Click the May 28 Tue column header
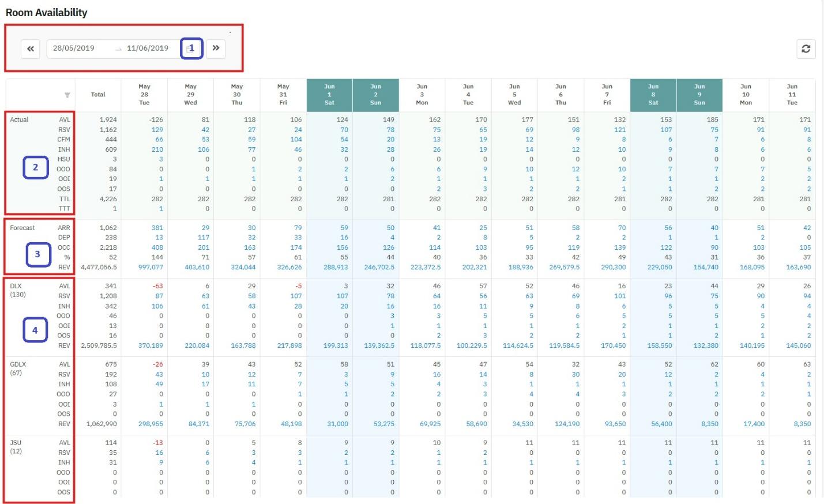824x504 pixels. (x=144, y=95)
